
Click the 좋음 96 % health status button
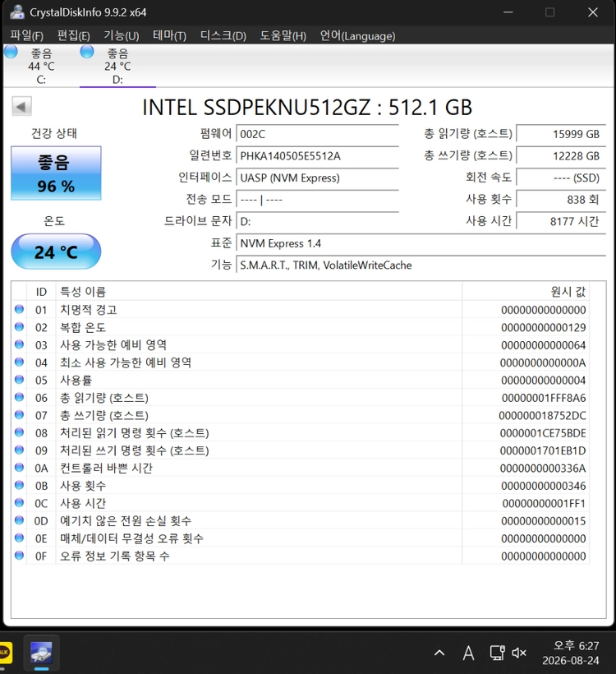coord(56,173)
